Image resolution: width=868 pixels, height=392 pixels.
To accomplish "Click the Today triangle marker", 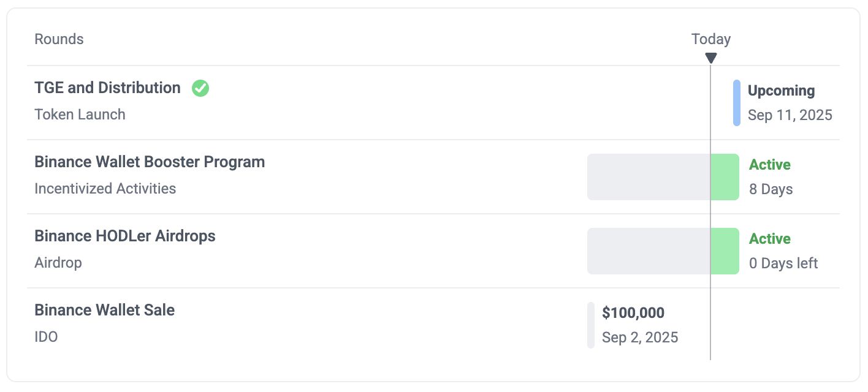I will tap(710, 58).
